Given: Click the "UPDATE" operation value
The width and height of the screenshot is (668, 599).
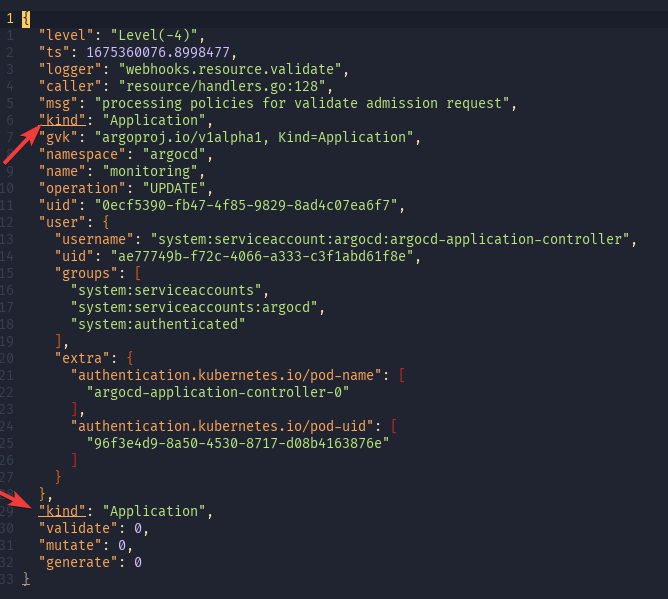Looking at the screenshot, I should [x=174, y=188].
